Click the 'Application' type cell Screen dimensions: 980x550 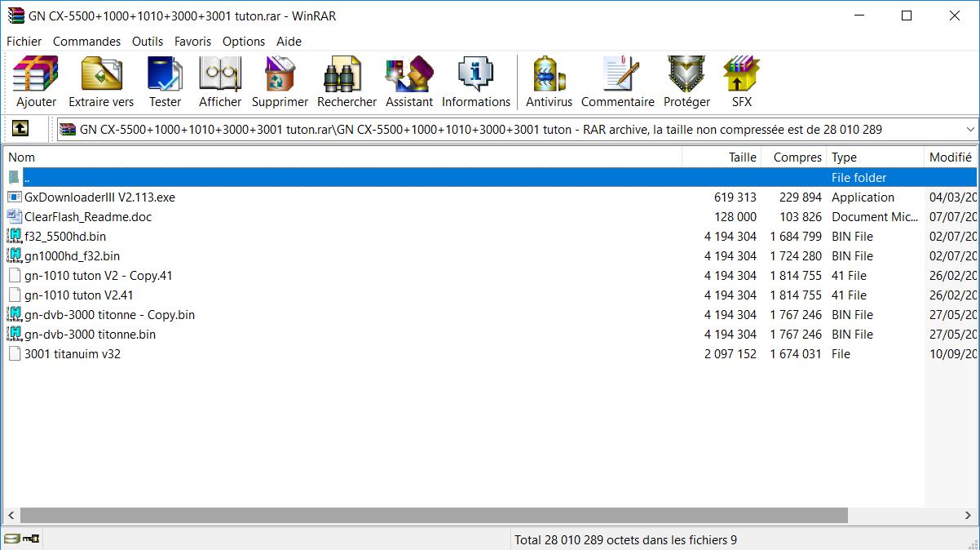tap(863, 197)
